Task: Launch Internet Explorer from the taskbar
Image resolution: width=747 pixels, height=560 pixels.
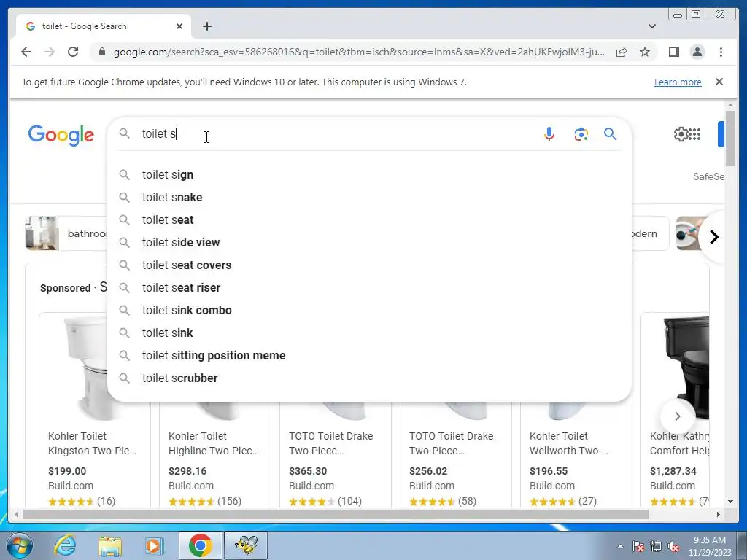Action: tap(65, 545)
